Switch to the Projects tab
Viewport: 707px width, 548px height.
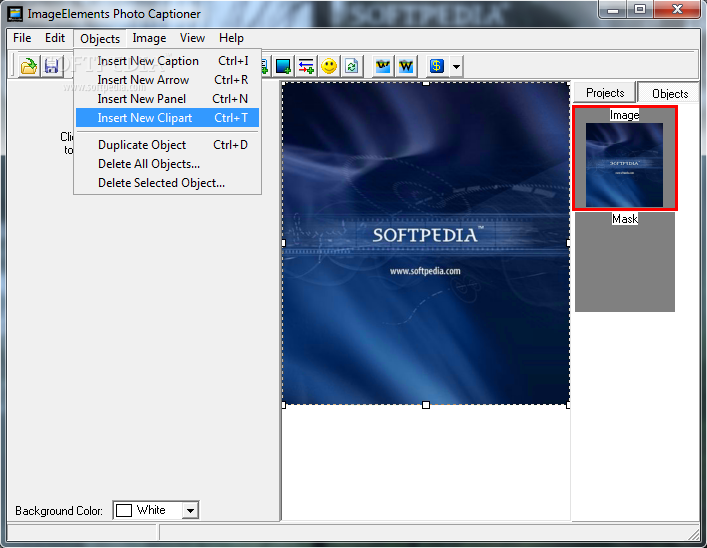coord(605,93)
